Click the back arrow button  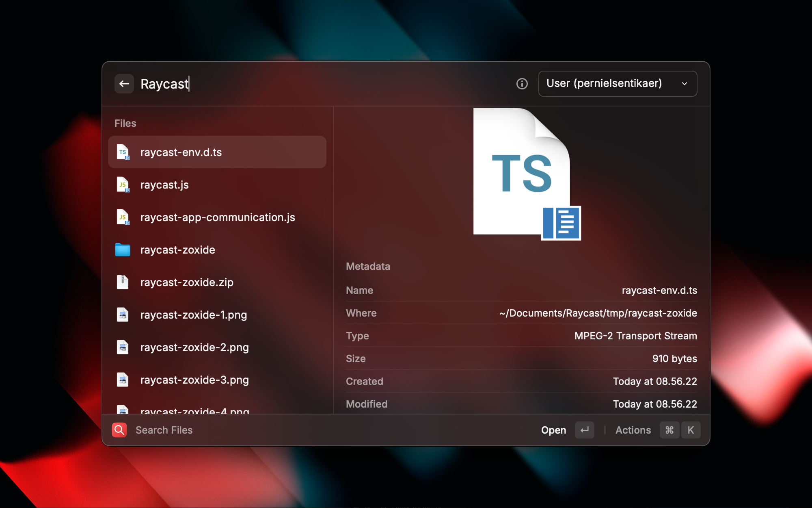point(124,84)
